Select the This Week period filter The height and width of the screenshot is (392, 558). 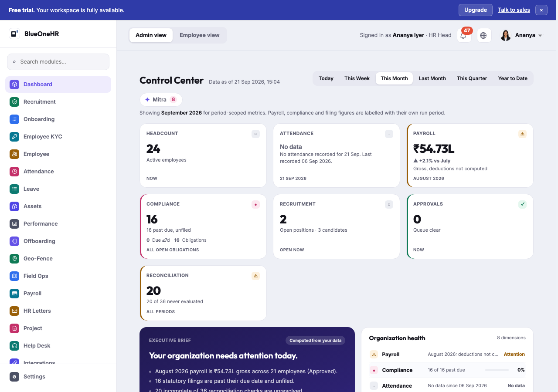pyautogui.click(x=357, y=78)
